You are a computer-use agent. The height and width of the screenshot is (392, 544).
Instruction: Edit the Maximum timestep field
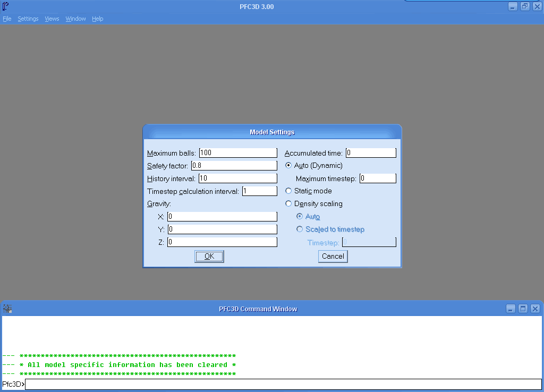click(x=378, y=178)
